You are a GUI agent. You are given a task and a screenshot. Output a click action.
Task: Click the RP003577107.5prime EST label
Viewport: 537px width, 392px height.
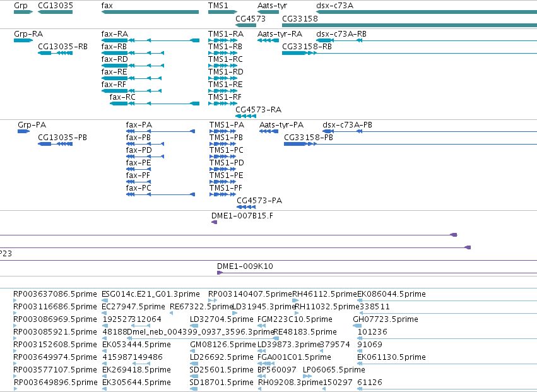tap(55, 370)
